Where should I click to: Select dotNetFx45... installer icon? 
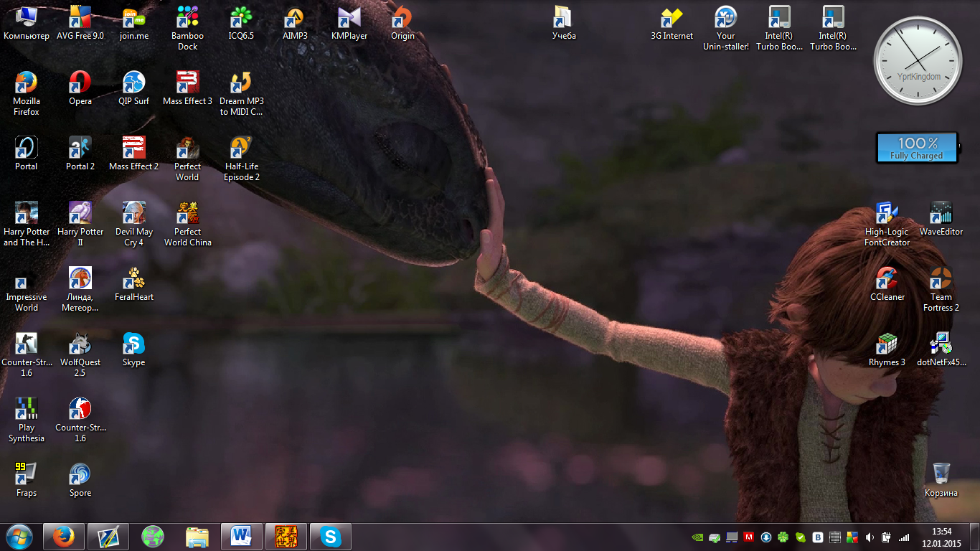(x=941, y=349)
